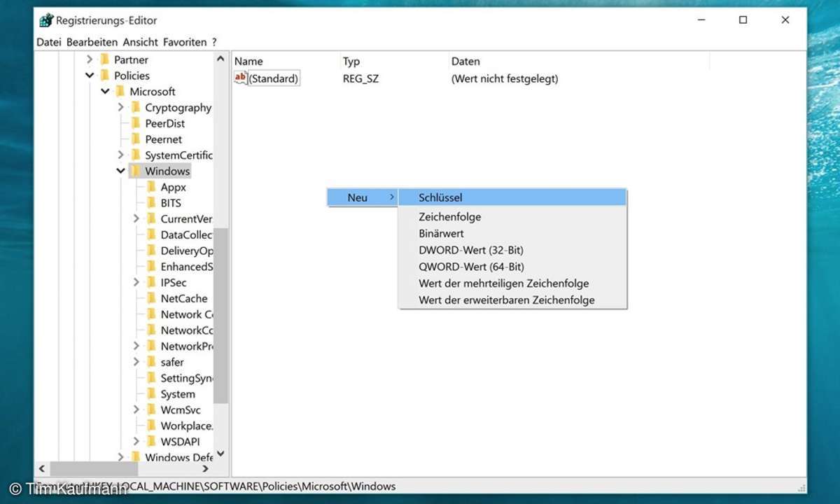
Task: Click the tree vertical scrollbar thumb
Action: tap(221, 316)
